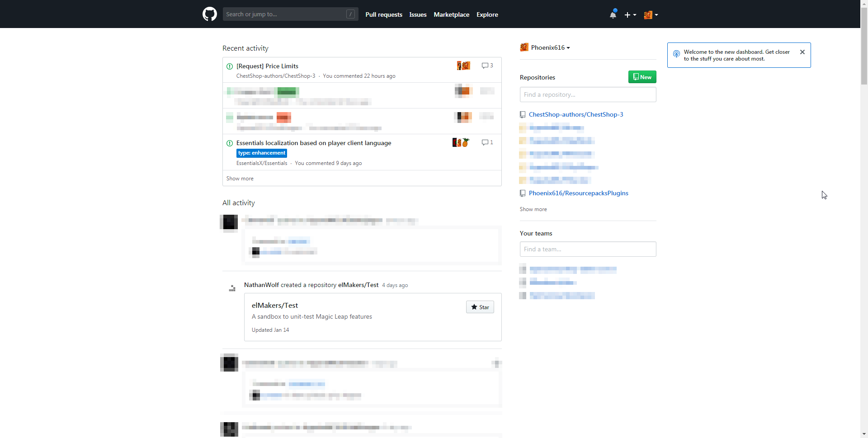Expand the plus create-new menu
The width and height of the screenshot is (868, 438).
point(630,15)
